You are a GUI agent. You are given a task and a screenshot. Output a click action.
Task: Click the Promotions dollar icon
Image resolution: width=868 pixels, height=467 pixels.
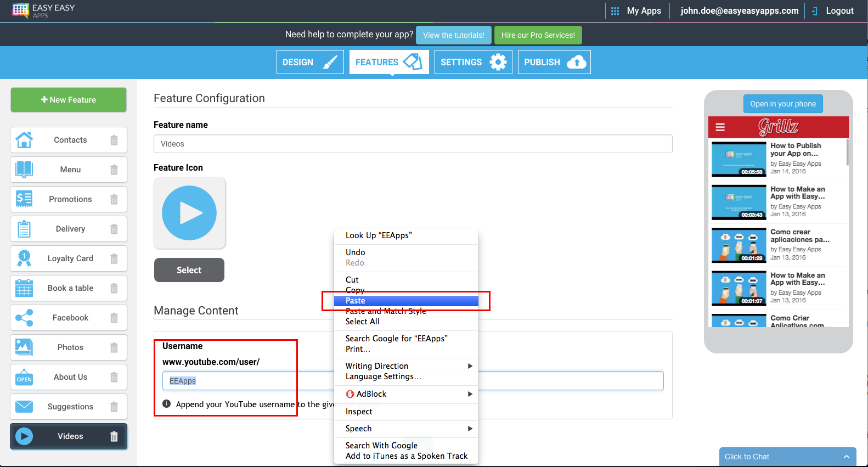coord(24,199)
